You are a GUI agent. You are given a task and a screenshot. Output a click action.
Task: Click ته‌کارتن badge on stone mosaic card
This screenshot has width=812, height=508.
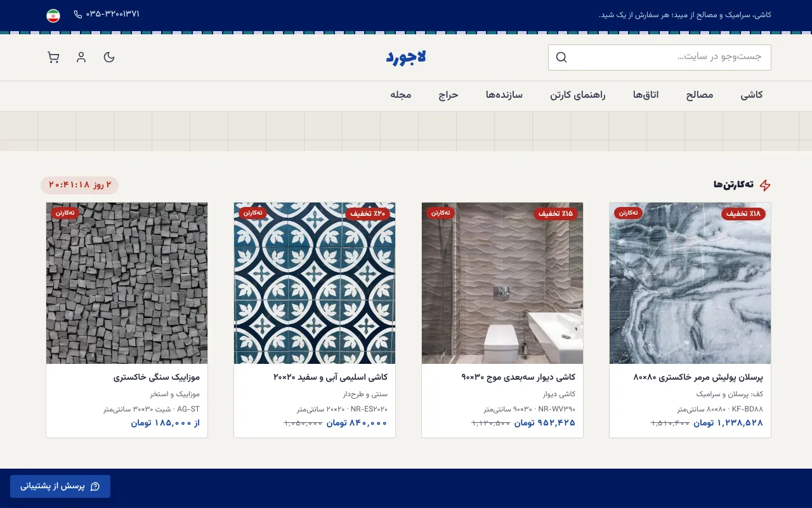click(x=65, y=213)
